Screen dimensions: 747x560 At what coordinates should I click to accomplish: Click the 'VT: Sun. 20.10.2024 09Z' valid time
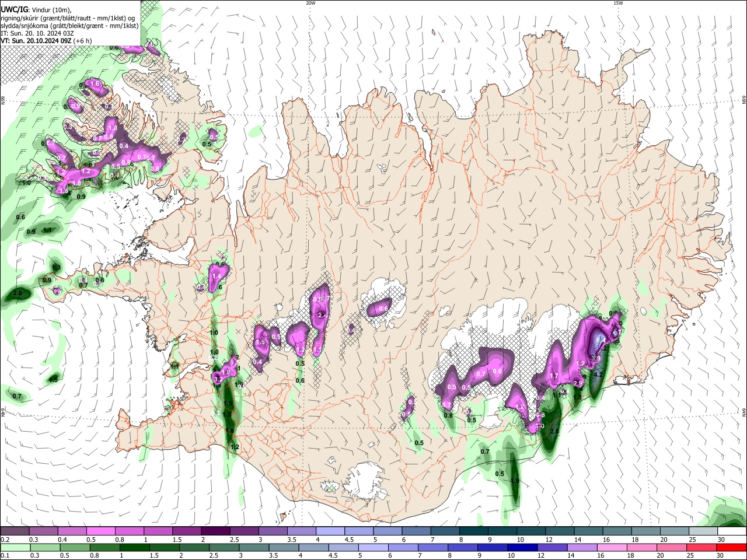[36, 41]
